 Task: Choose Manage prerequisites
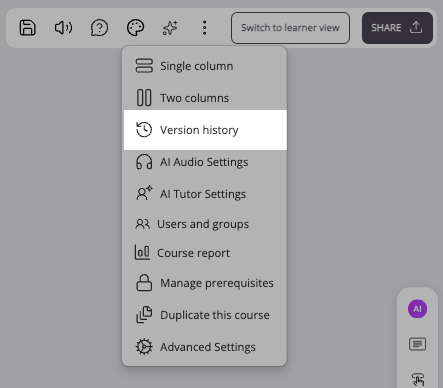205,283
